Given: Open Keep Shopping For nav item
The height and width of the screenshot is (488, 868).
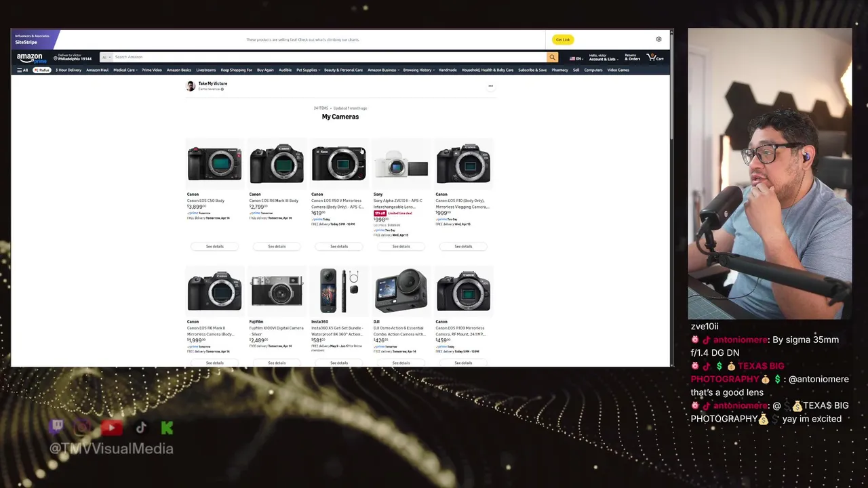Looking at the screenshot, I should point(236,70).
